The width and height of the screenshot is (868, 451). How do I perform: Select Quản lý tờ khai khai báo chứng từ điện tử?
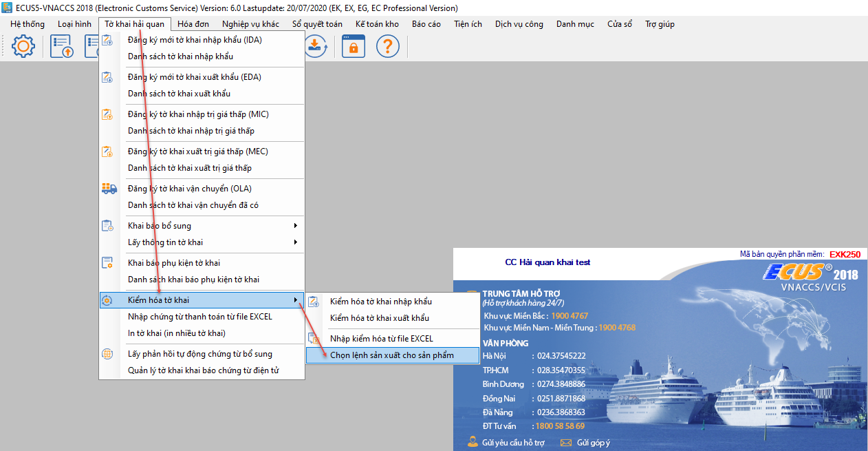pos(202,370)
